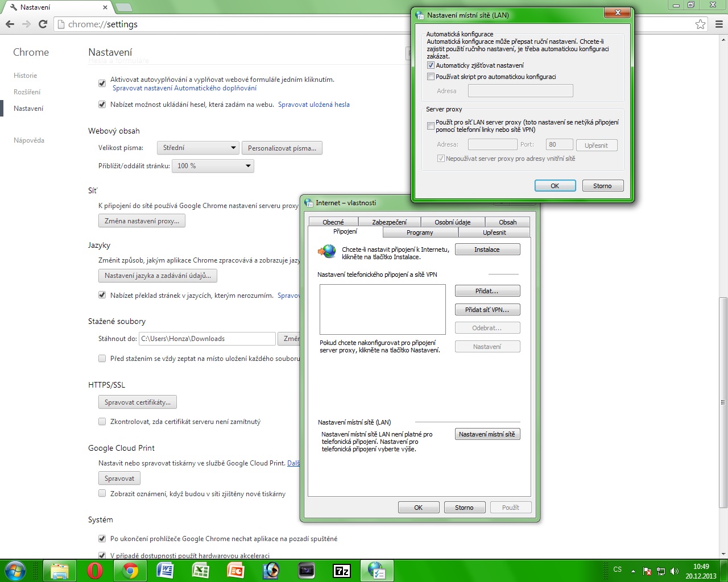Enable Zkontrolovat certifikát serveru checkbox

tap(102, 422)
